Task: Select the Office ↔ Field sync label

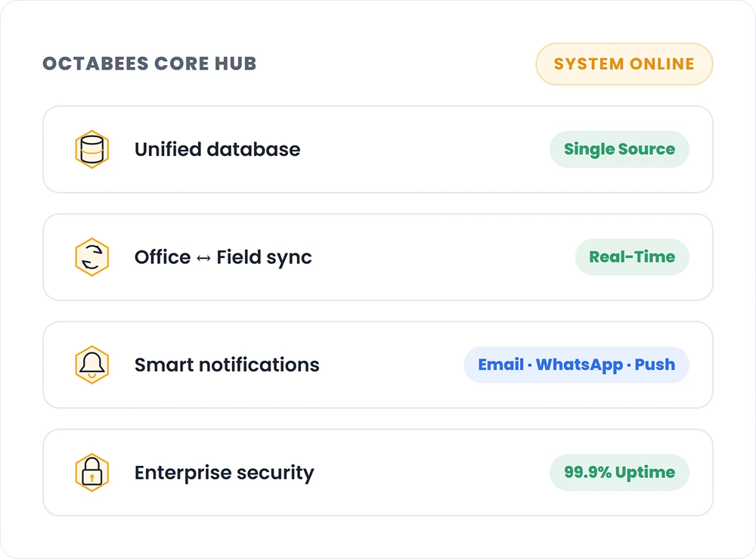Action: (223, 257)
